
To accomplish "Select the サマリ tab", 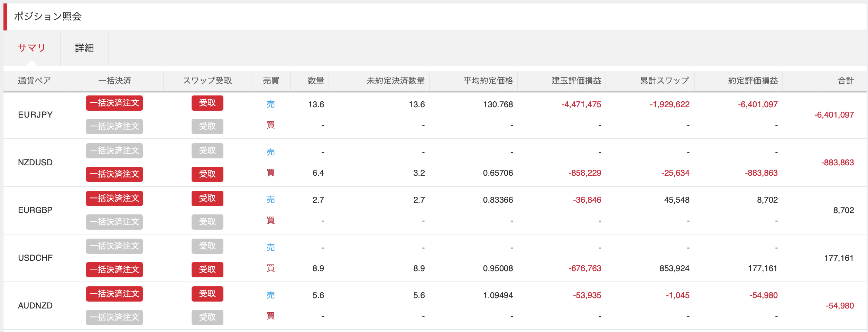I will tap(31, 48).
